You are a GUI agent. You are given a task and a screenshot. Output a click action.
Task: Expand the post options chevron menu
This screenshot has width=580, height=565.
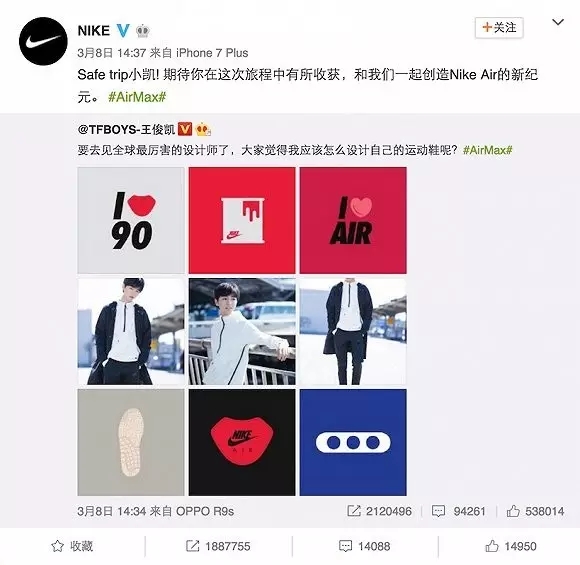(558, 22)
